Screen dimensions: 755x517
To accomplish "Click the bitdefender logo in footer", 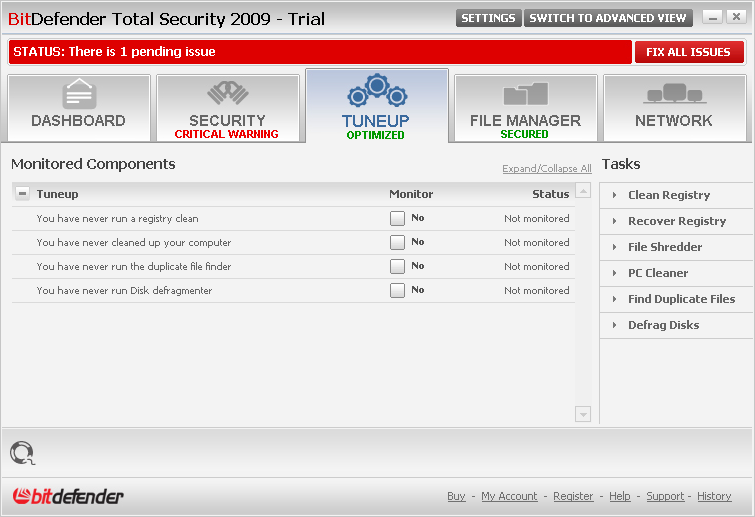I will tap(68, 496).
